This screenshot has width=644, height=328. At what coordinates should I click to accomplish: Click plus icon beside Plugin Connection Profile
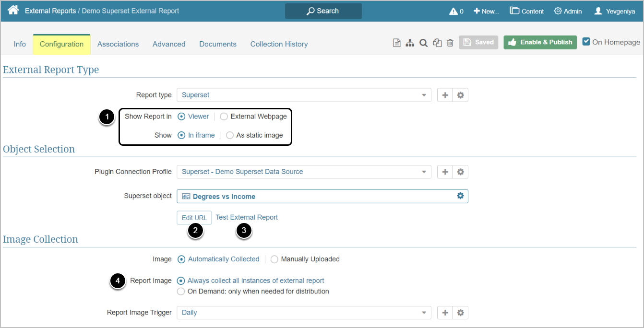(x=445, y=172)
